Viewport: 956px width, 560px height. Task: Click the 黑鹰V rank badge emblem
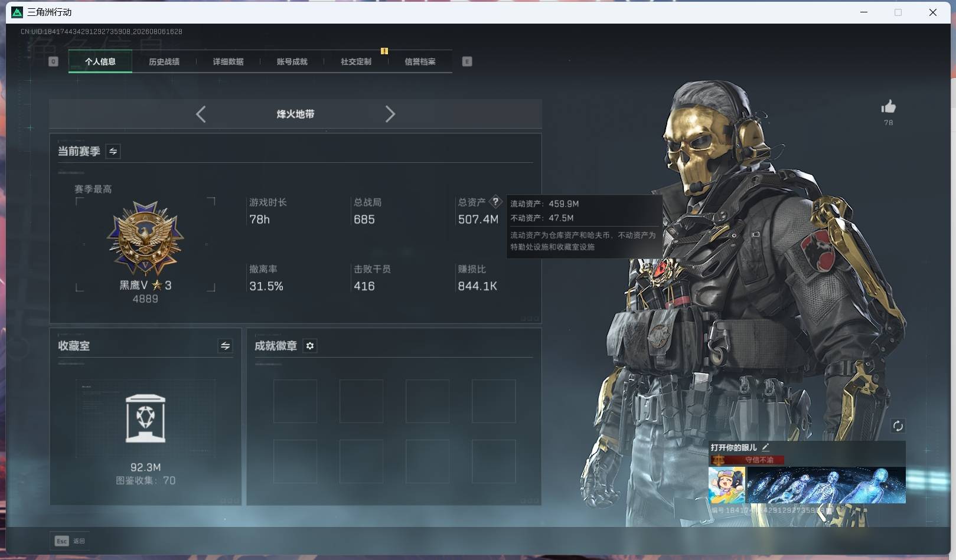pos(145,238)
